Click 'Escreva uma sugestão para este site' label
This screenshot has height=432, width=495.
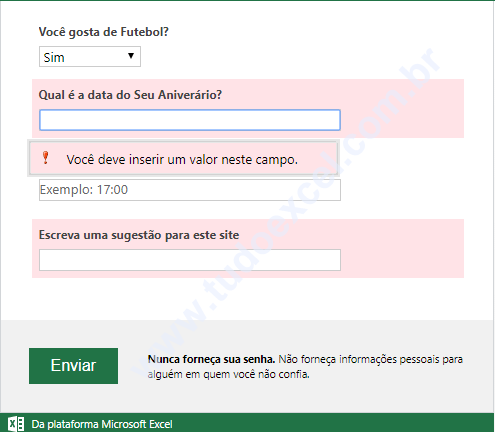tap(139, 235)
